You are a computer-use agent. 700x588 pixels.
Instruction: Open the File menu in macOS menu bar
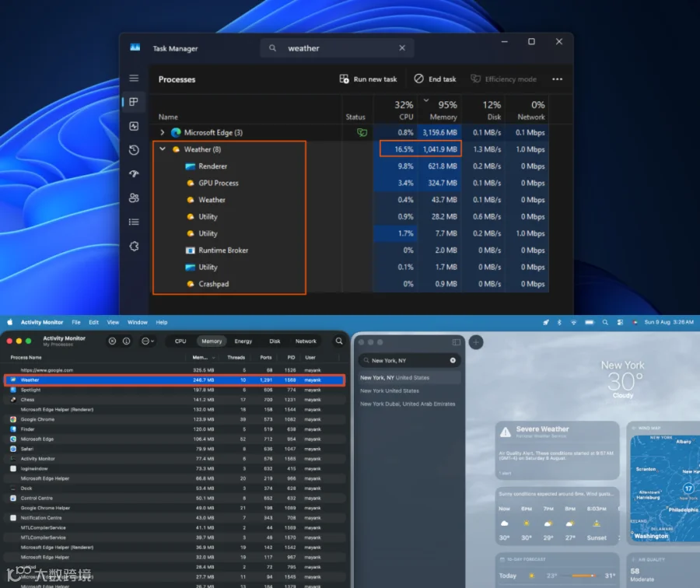tap(76, 322)
